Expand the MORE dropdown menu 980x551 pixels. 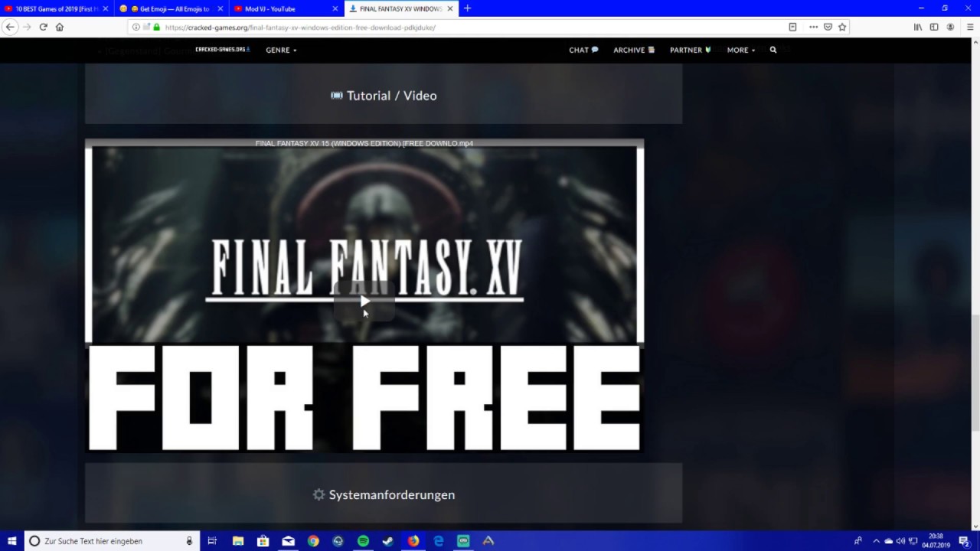(x=740, y=51)
